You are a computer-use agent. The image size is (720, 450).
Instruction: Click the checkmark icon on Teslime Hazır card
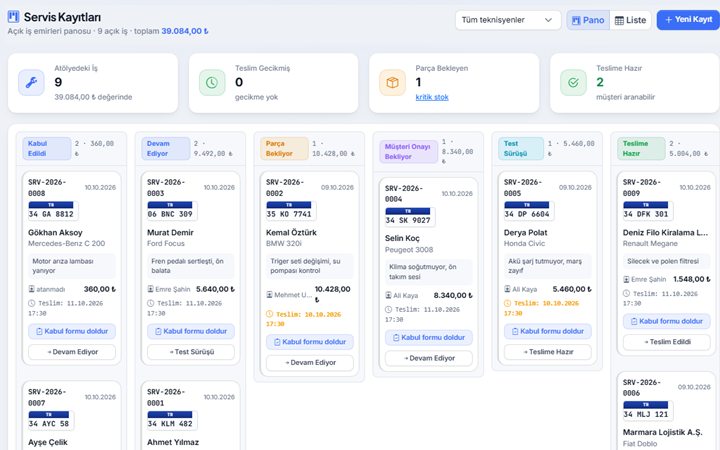click(x=573, y=83)
